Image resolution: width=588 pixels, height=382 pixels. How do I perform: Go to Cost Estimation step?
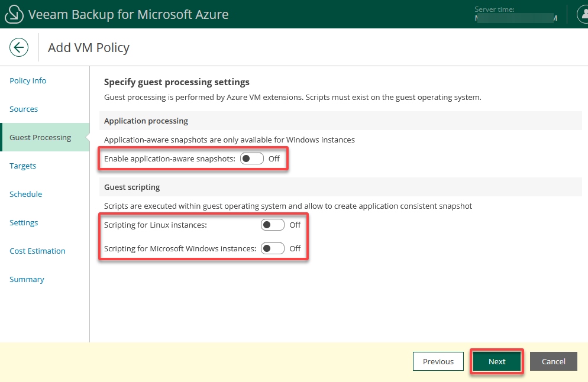(x=37, y=251)
